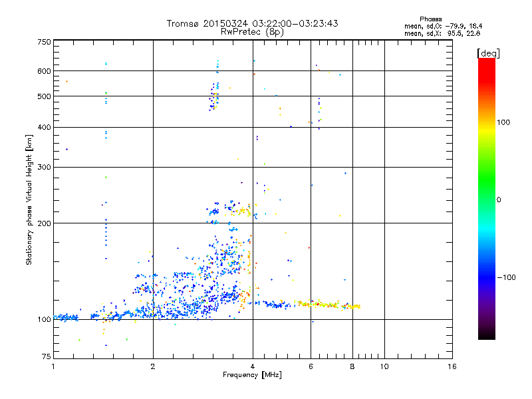
Task: Click the x-axis "6" MHz tick label
Action: pyautogui.click(x=311, y=366)
